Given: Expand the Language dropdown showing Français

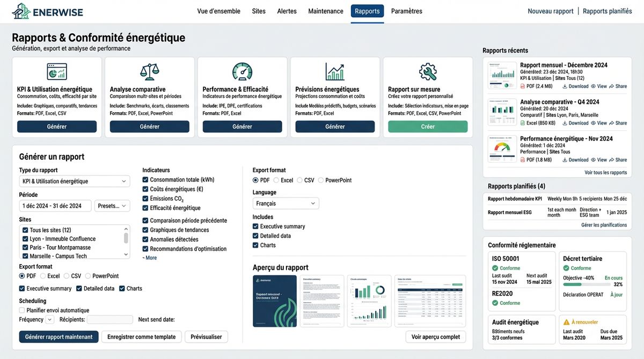Looking at the screenshot, I should point(286,203).
